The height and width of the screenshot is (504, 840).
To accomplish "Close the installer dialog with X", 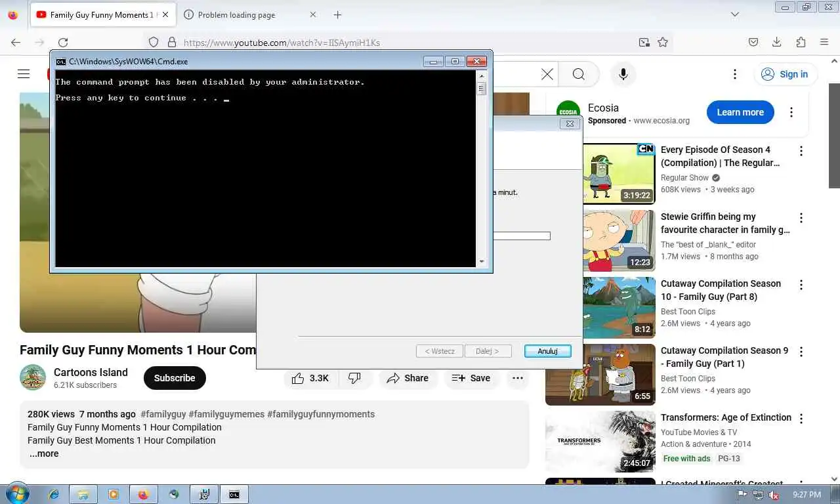I will tap(570, 123).
